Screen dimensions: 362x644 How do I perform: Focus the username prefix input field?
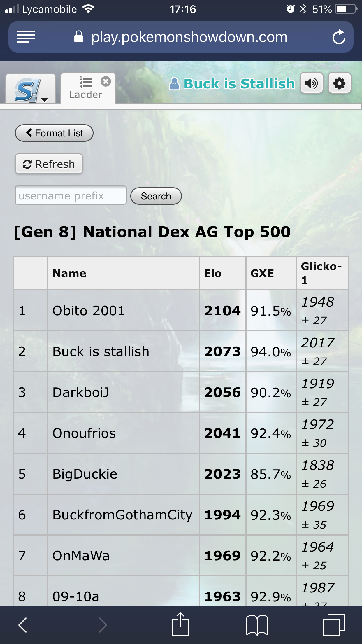(x=71, y=195)
